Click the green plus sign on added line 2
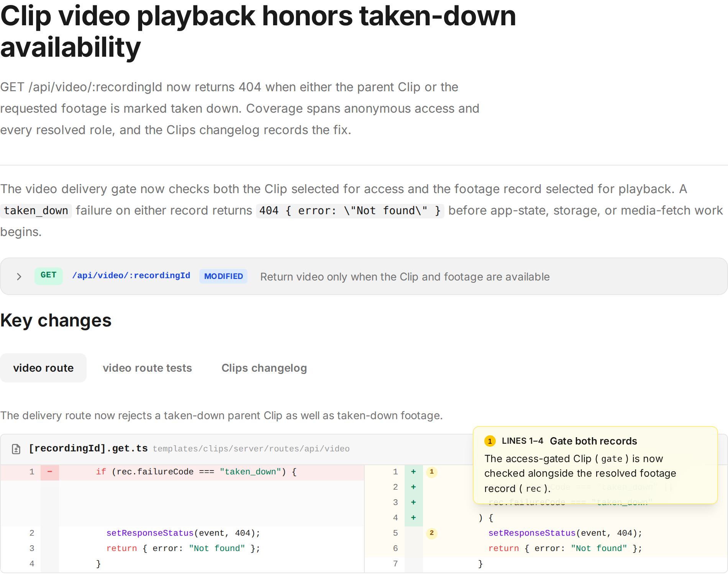This screenshot has height=574, width=728. click(413, 487)
